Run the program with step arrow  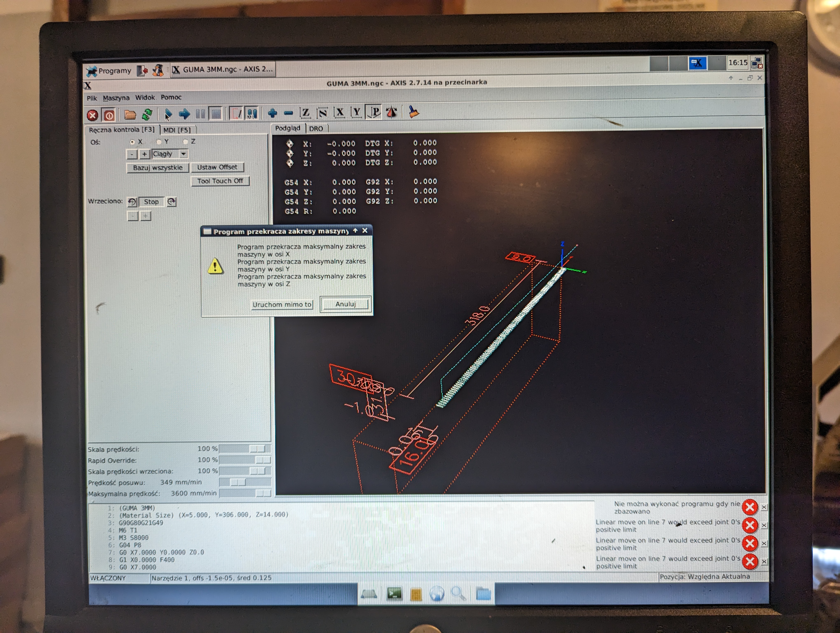[x=184, y=114]
